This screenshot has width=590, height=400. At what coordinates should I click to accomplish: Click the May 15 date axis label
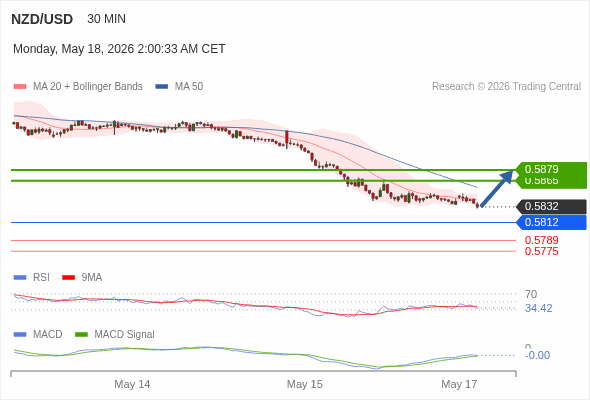304,384
